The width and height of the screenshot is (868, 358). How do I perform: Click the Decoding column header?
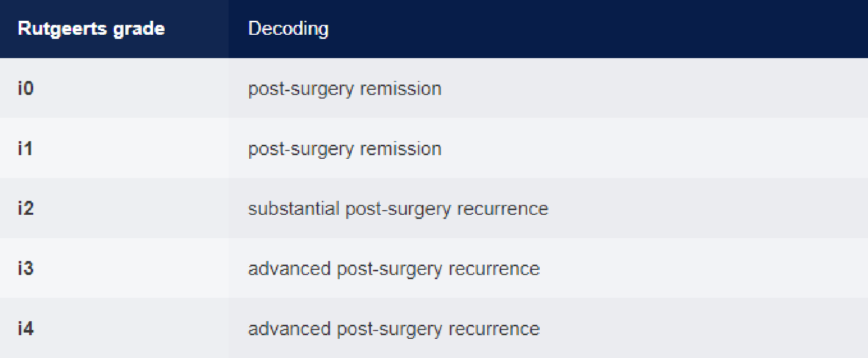pos(288,29)
